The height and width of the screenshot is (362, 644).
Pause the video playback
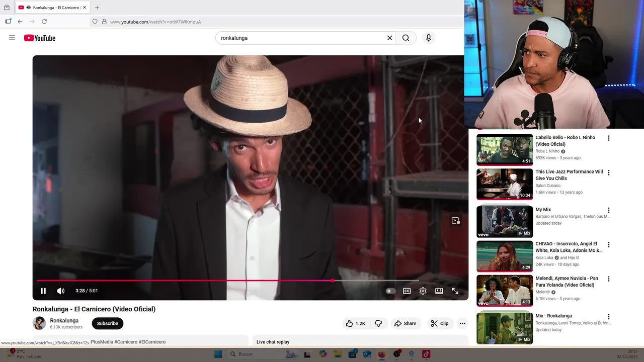tap(43, 291)
